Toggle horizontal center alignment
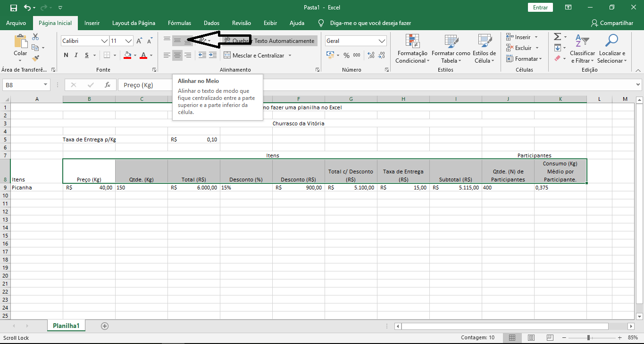The image size is (644, 344). coord(177,56)
